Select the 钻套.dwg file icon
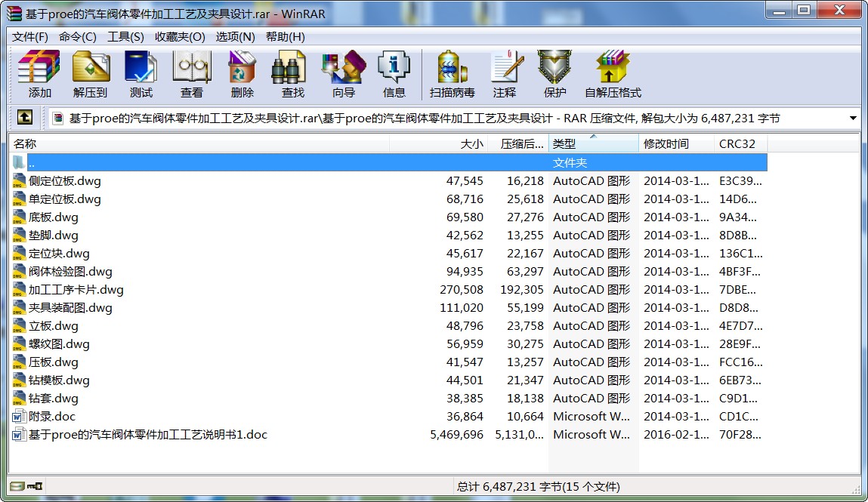 tap(19, 399)
